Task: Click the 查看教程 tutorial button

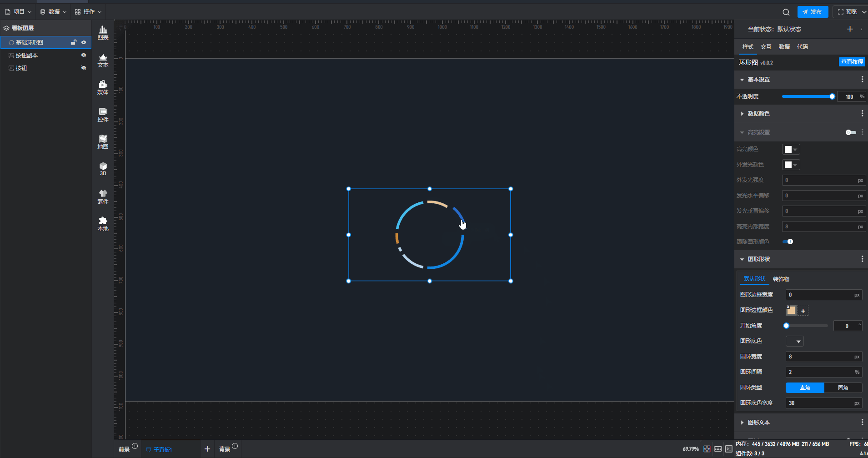Action: tap(852, 62)
